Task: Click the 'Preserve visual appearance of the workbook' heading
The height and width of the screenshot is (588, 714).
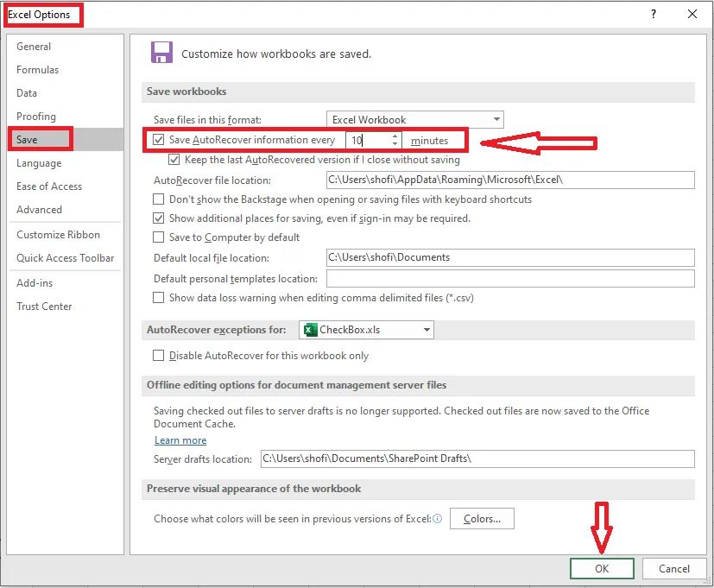Action: [254, 488]
